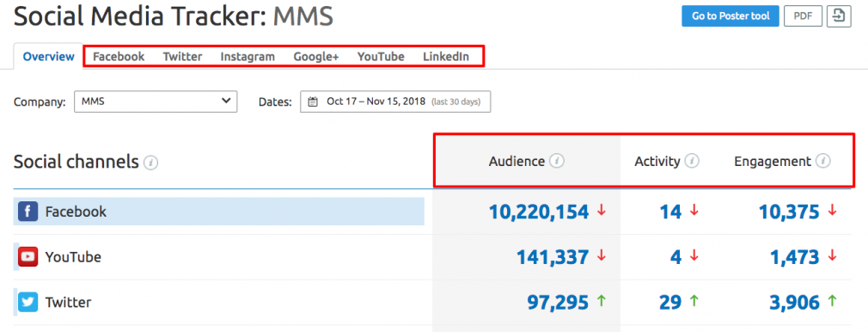The image size is (868, 332).
Task: Click the Go to Poster tool button
Action: tap(730, 16)
